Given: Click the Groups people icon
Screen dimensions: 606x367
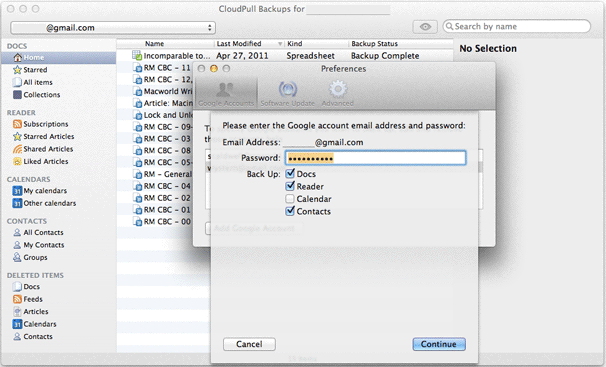Looking at the screenshot, I should click(x=17, y=257).
